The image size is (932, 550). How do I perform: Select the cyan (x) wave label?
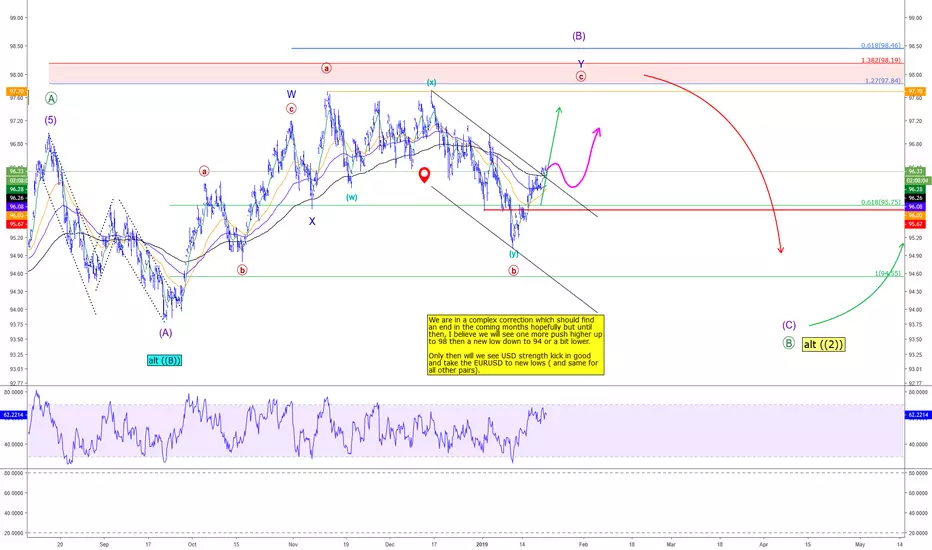(432, 83)
